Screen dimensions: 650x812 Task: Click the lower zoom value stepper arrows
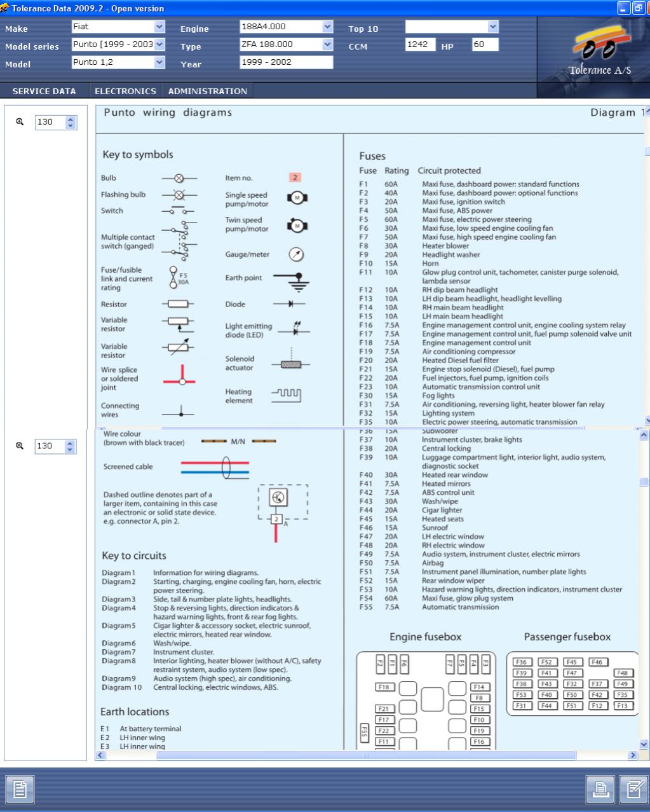click(71, 446)
